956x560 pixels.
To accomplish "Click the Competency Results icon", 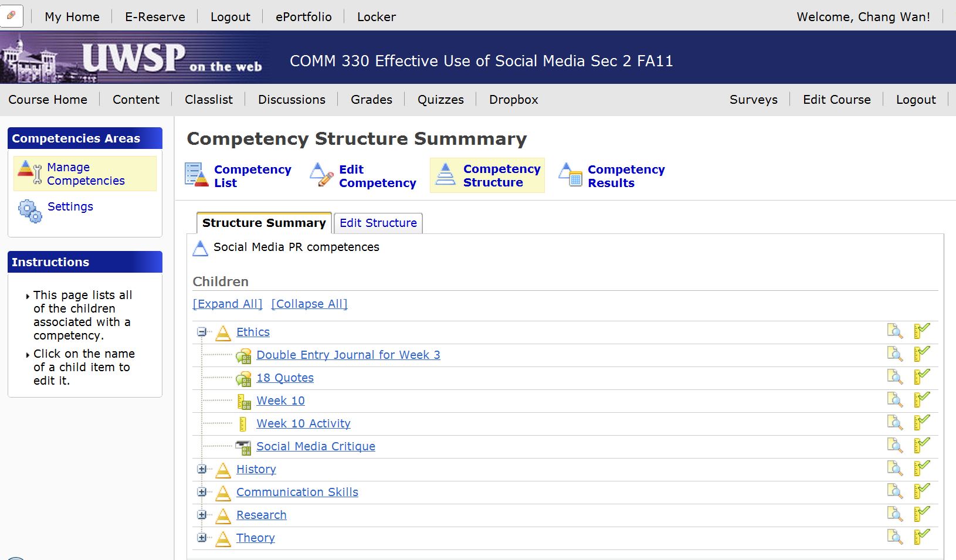I will click(570, 175).
